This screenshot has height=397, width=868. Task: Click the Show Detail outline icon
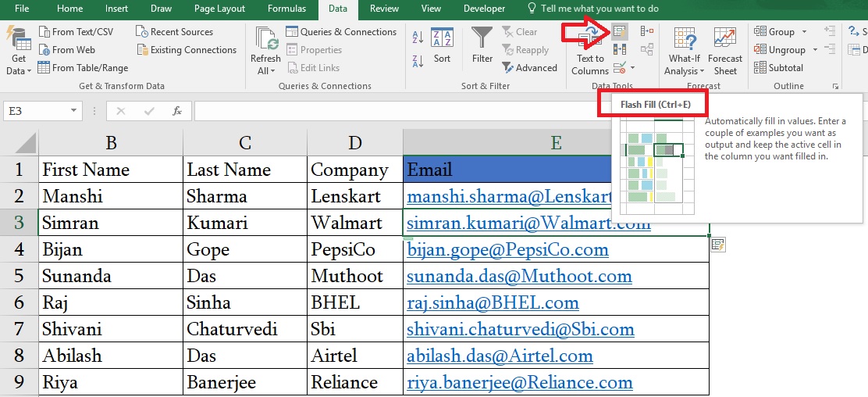[829, 31]
